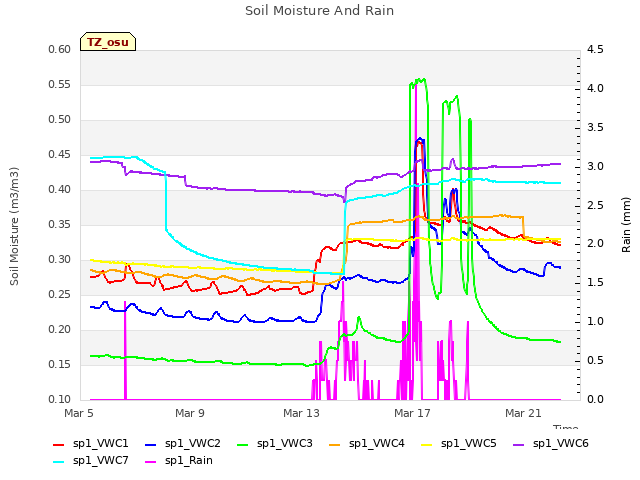Click the 1.5 rain axis value
The height and width of the screenshot is (480, 640).
[595, 283]
